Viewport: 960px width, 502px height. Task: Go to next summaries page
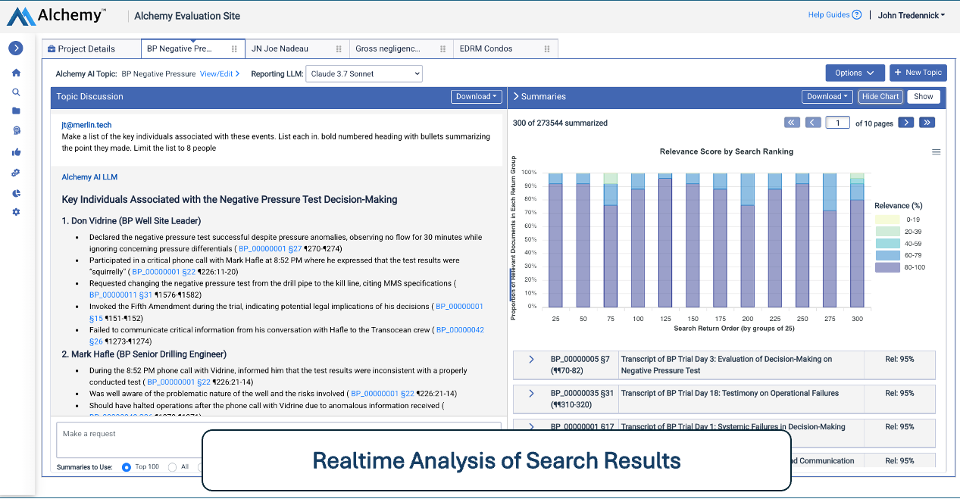coord(906,122)
